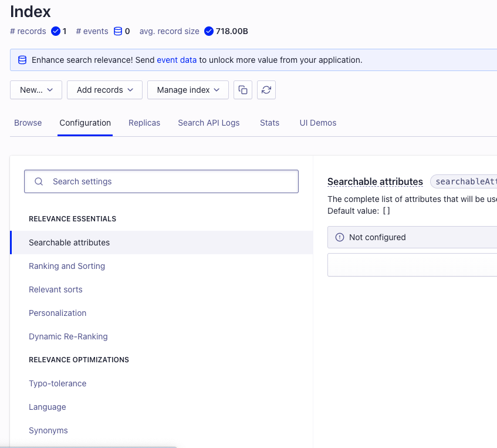
Task: Click the avg. record size checkmark icon
Action: (208, 31)
